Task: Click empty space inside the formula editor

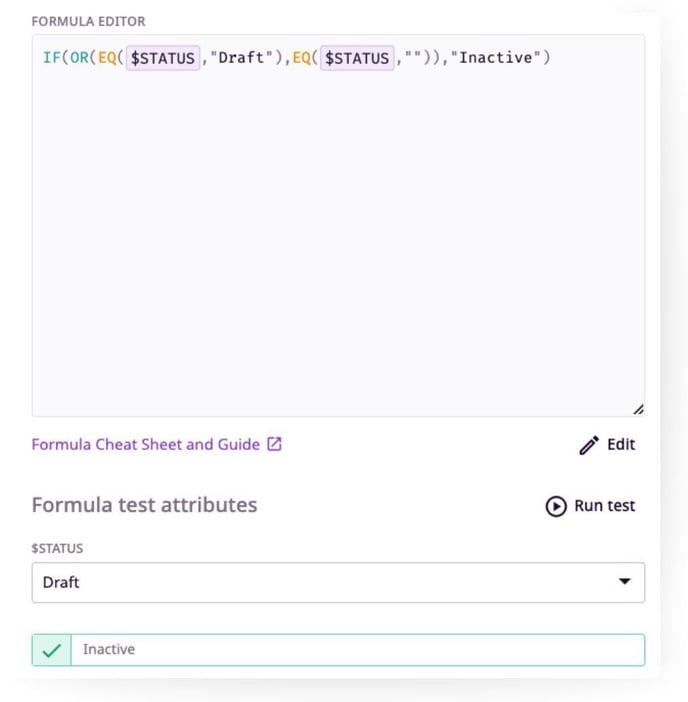Action: 338,250
